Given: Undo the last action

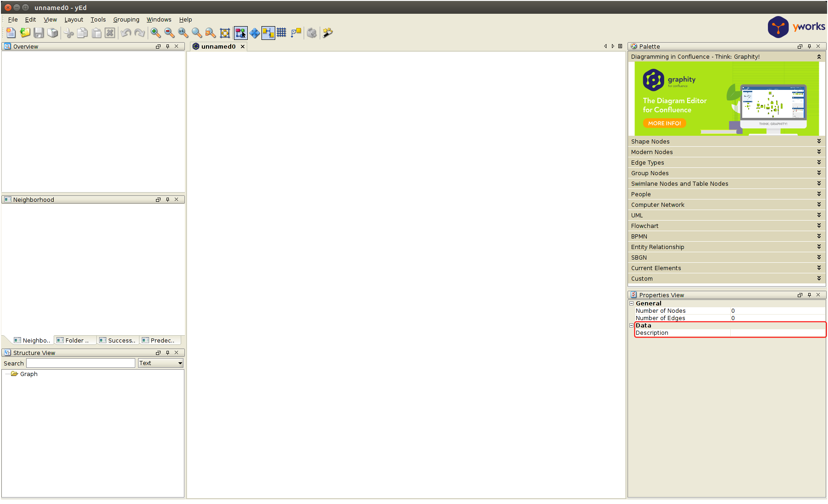Looking at the screenshot, I should pyautogui.click(x=126, y=33).
